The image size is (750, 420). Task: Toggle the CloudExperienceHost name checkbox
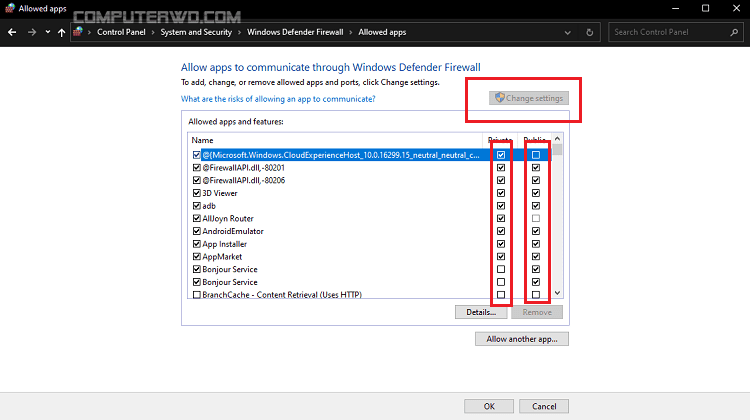(197, 155)
